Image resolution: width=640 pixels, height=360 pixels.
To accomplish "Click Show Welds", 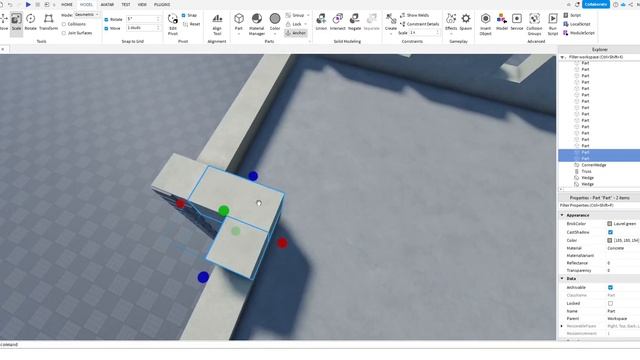I will [414, 15].
